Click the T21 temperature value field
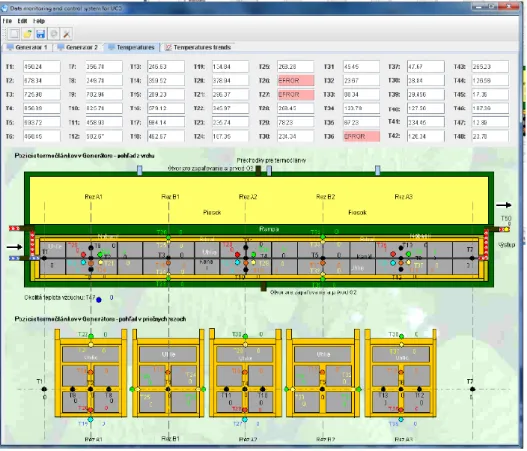Screen dimensions: 527x451 click(230, 94)
